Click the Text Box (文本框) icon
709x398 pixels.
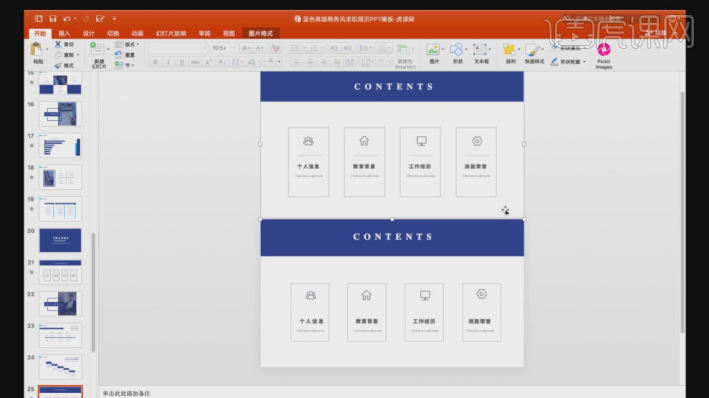point(480,49)
